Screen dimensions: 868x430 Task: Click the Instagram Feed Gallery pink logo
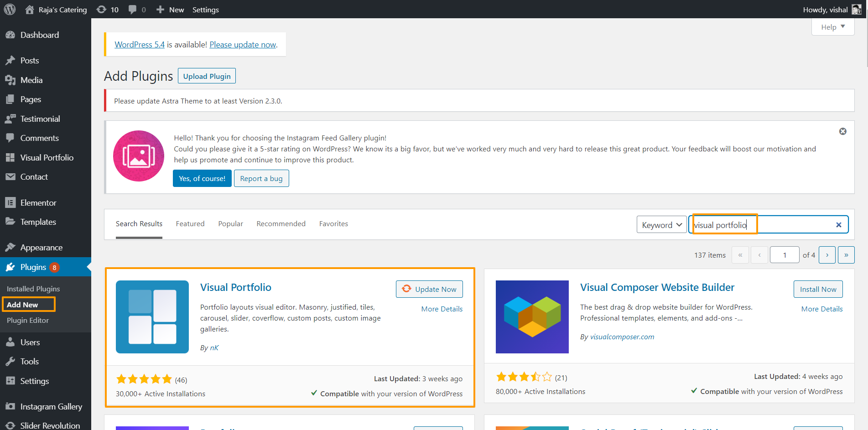point(139,156)
